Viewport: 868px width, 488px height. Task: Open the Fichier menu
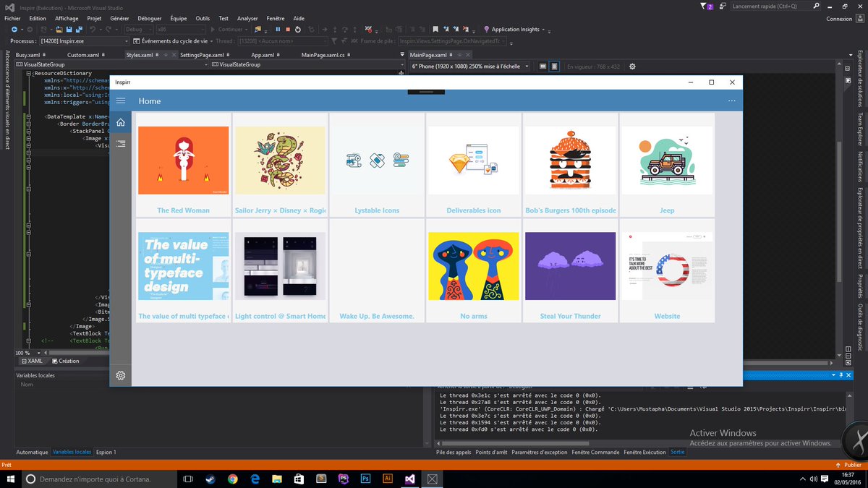(x=12, y=18)
